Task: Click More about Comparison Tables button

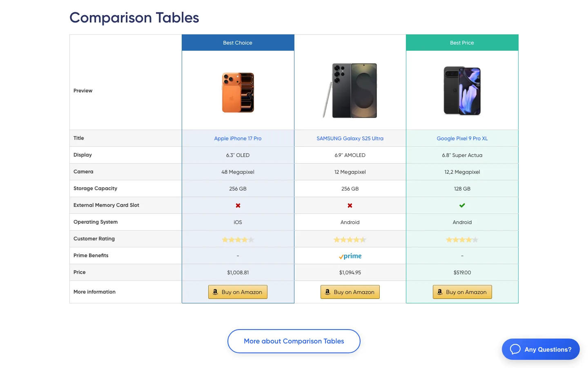Action: [294, 341]
